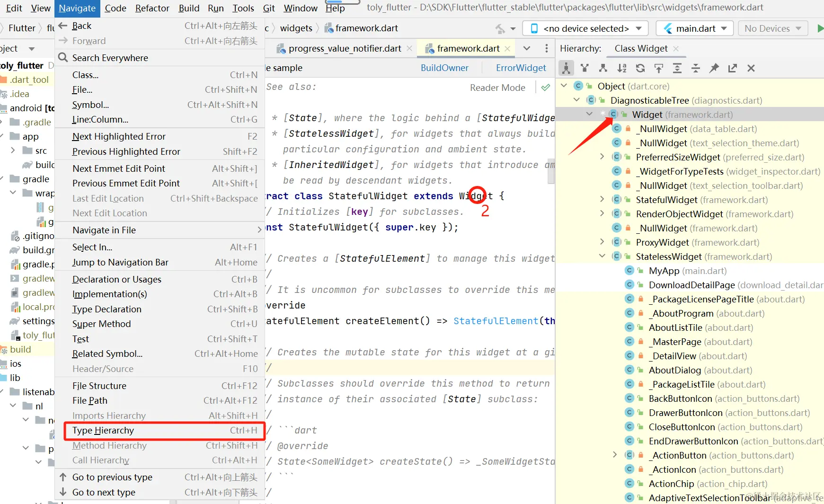Choose Search Everywhere menu item
This screenshot has width=824, height=504.
[x=160, y=58]
